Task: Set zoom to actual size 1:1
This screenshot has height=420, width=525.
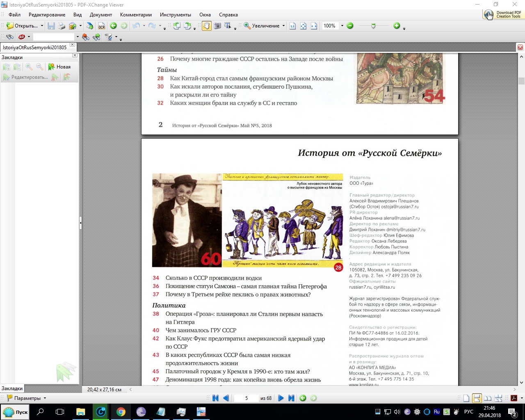Action: pyautogui.click(x=292, y=26)
